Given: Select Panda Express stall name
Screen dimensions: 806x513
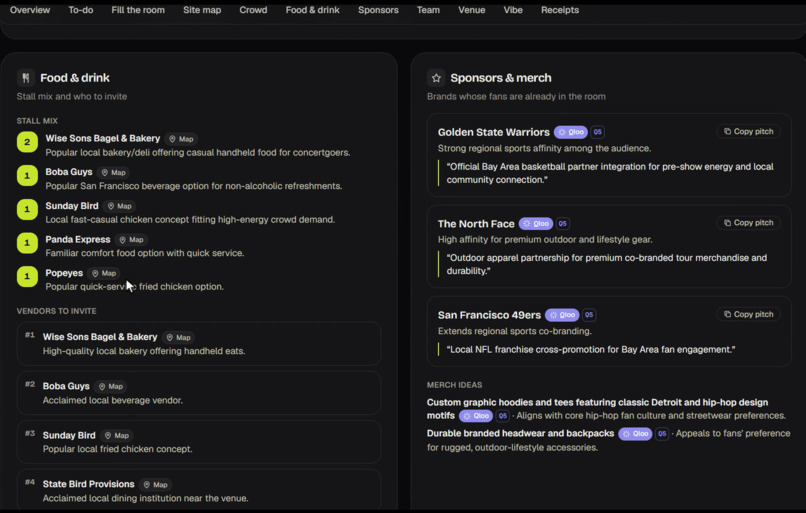Looking at the screenshot, I should (78, 239).
